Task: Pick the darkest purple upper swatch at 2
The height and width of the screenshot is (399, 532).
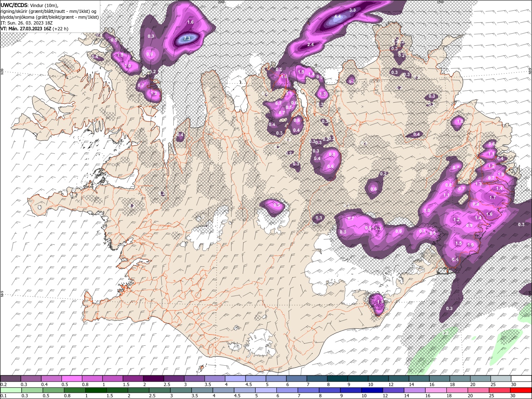Action: click(153, 379)
